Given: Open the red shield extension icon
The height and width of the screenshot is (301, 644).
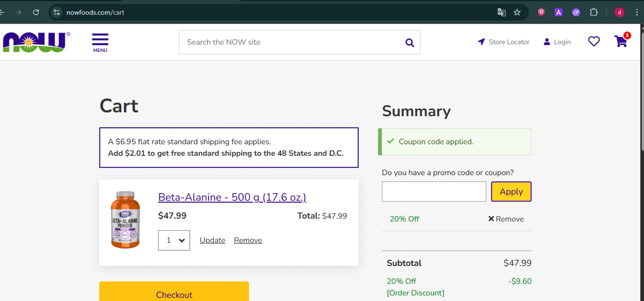Looking at the screenshot, I should (541, 12).
